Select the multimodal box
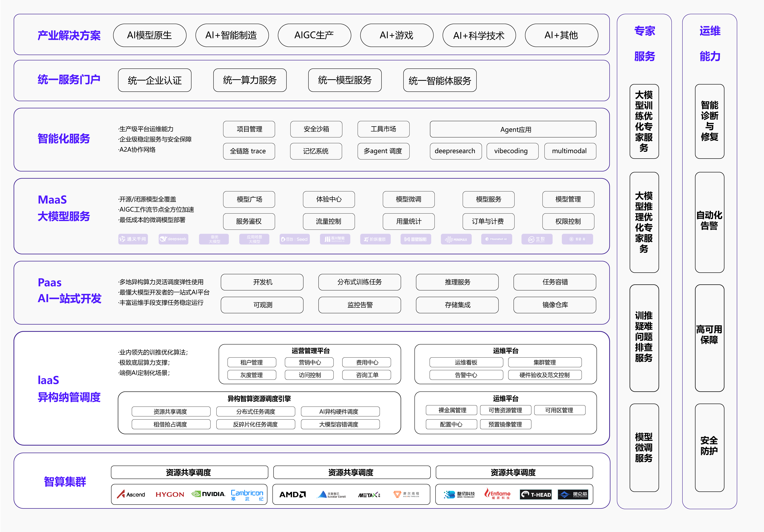 pos(570,151)
